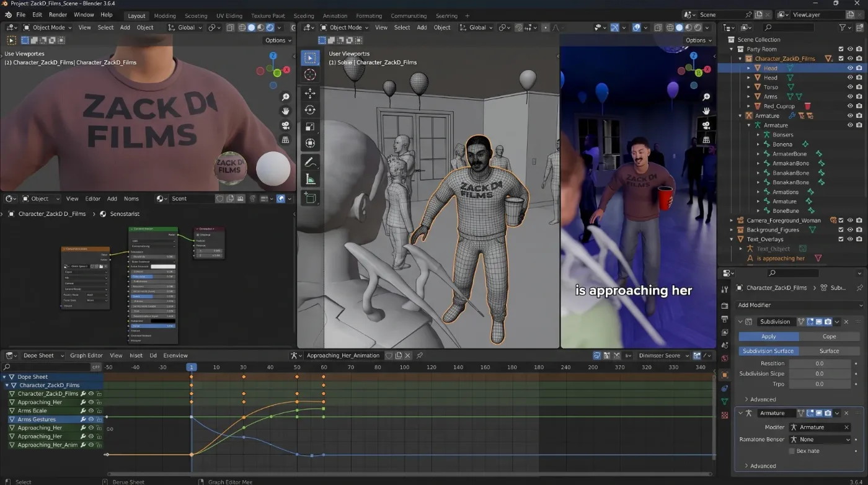
Task: Select the Subdivision Surface option
Action: click(768, 351)
